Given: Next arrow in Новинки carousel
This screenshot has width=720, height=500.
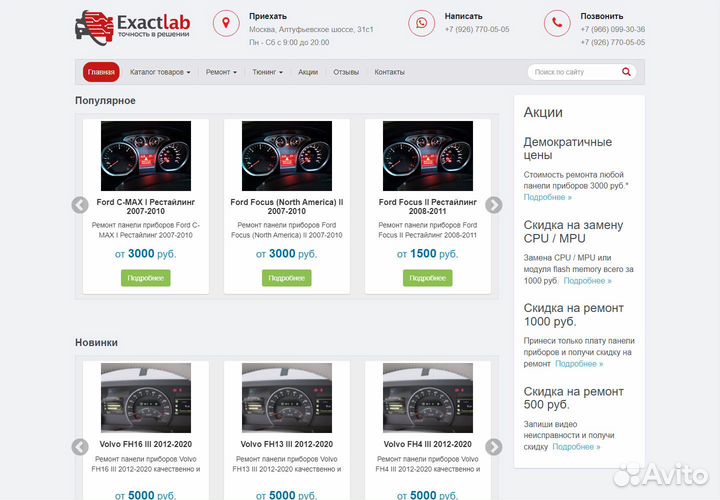Looking at the screenshot, I should pos(494,447).
